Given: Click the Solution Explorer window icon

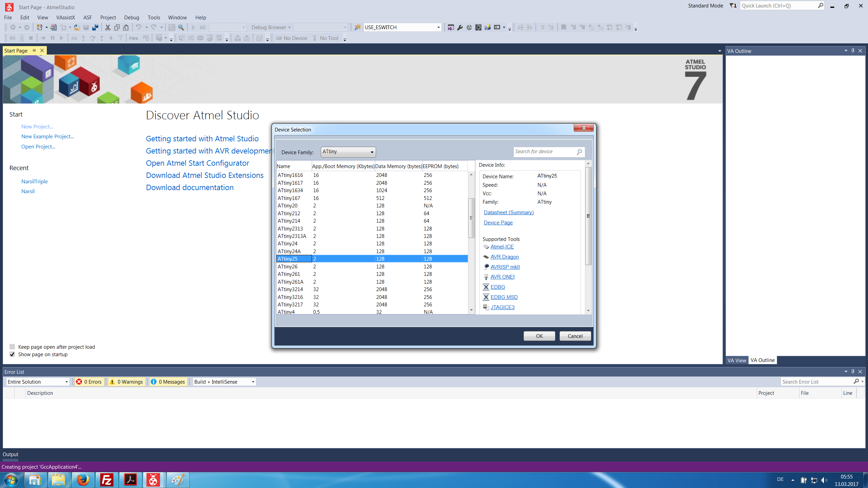Looking at the screenshot, I should point(451,27).
